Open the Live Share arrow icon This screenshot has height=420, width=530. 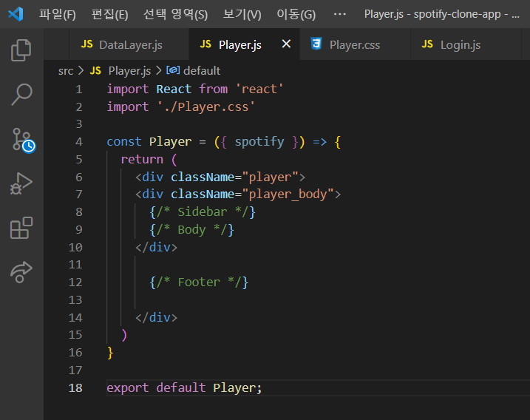click(21, 272)
